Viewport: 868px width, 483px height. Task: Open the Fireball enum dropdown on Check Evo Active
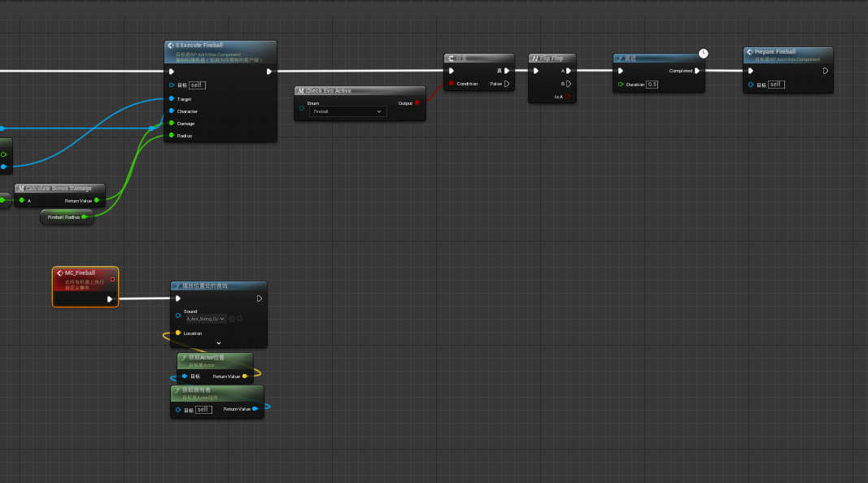coord(347,111)
